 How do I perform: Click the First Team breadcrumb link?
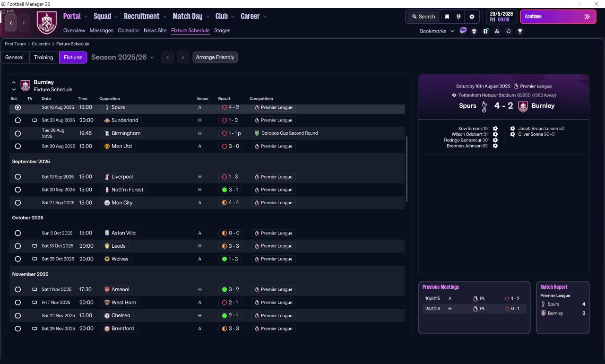pyautogui.click(x=16, y=44)
